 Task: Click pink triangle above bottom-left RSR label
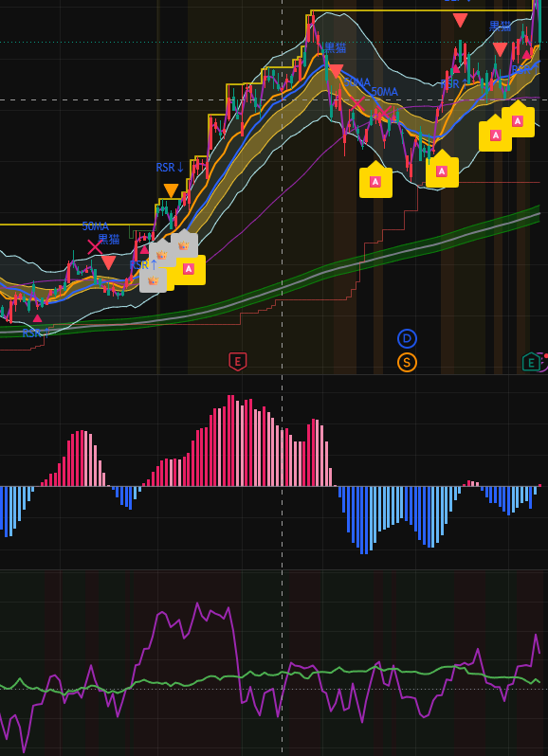[x=37, y=317]
